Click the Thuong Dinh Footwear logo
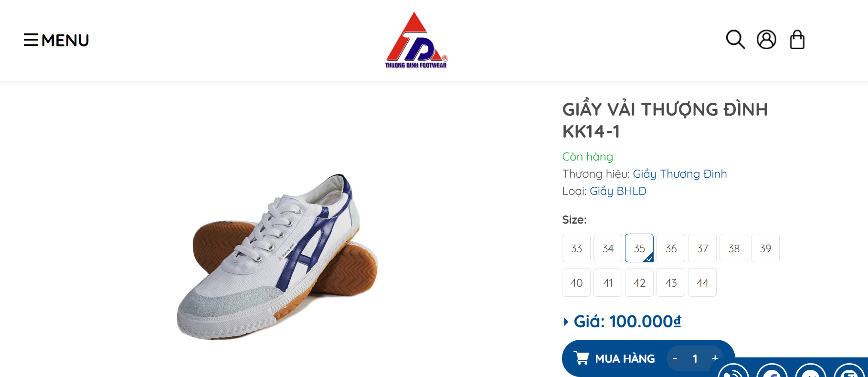Screen dimensions: 868x377 416,41
